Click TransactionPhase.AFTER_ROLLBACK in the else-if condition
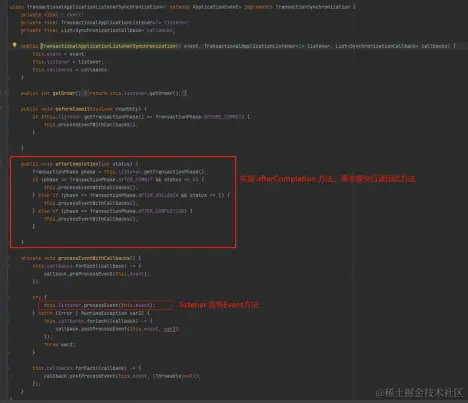The height and width of the screenshot is (403, 468). (x=134, y=195)
